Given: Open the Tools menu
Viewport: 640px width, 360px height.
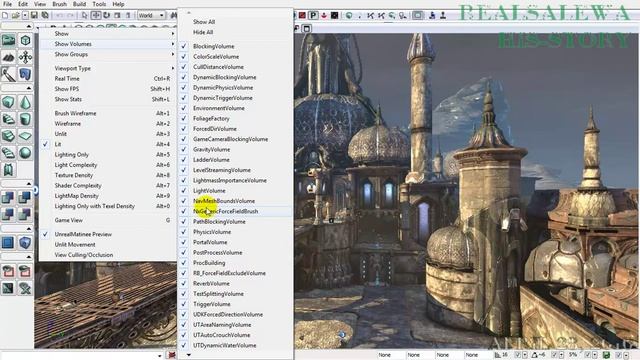Looking at the screenshot, I should click(x=99, y=4).
